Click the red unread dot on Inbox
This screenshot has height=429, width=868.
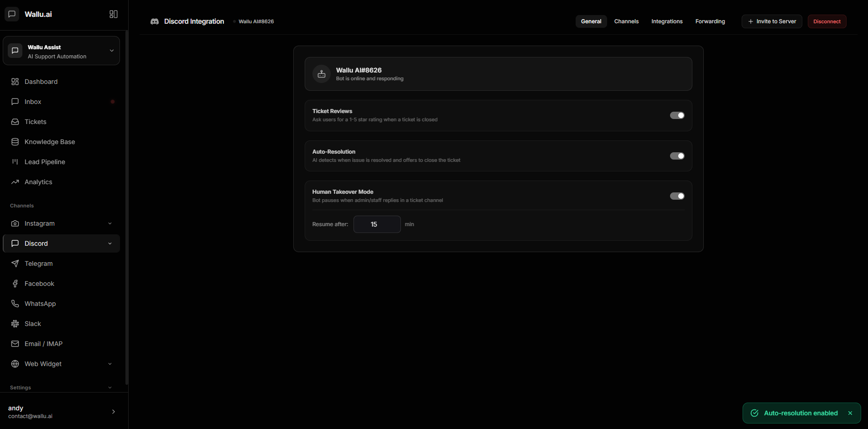[x=113, y=102]
